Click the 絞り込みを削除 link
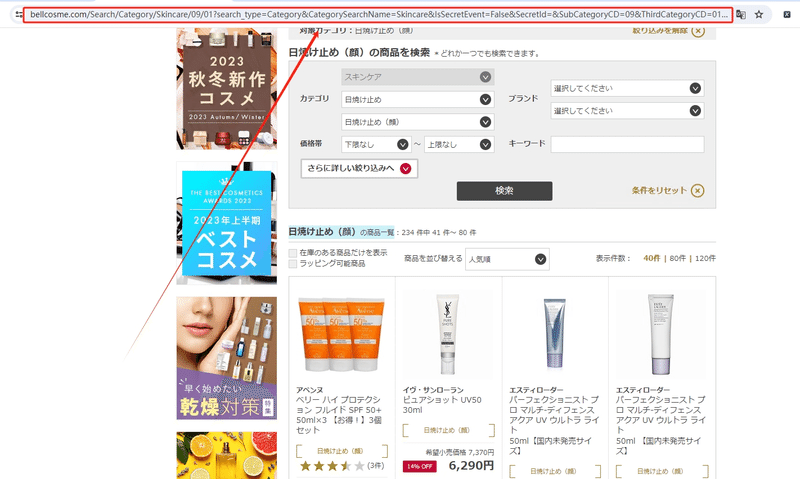Image resolution: width=800 pixels, height=479 pixels. click(660, 31)
